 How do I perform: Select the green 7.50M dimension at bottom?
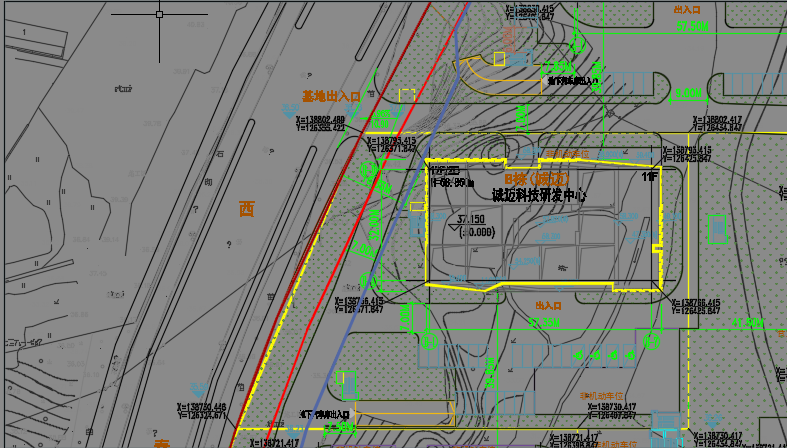tap(341, 428)
